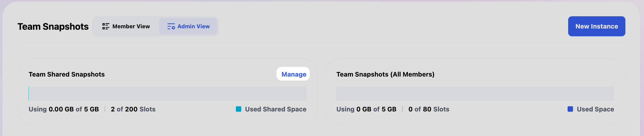Click the Team Snapshots page heading
The width and height of the screenshot is (644, 136).
pos(53,27)
